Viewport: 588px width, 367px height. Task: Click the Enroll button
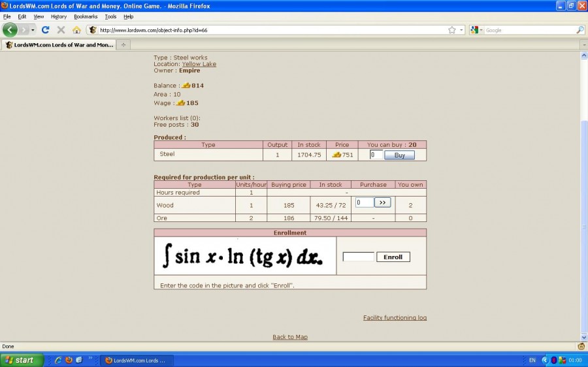(x=393, y=257)
